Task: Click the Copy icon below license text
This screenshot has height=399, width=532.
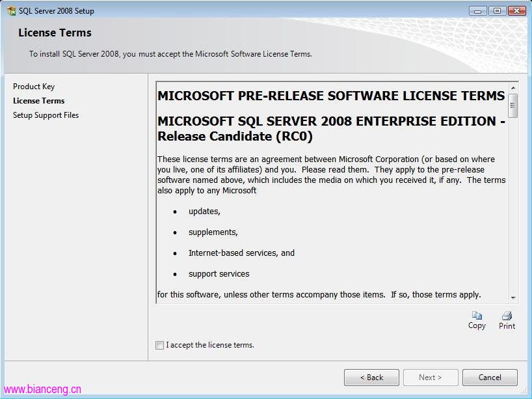Action: 477,316
